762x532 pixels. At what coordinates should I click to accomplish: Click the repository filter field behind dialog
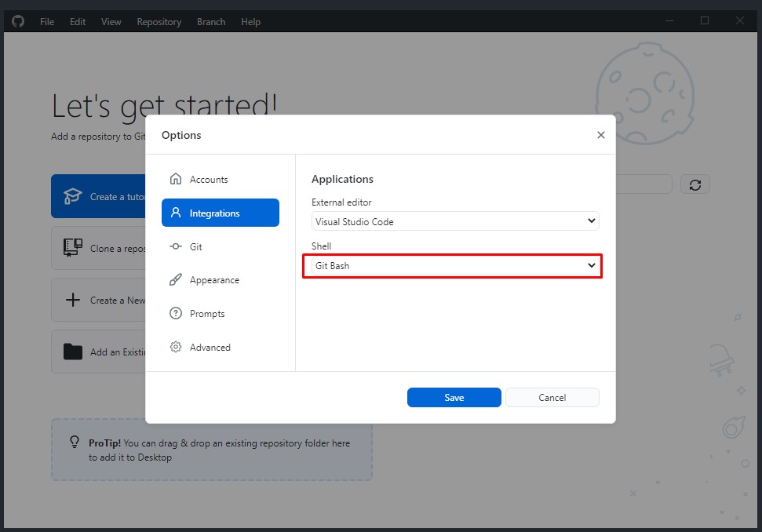coord(644,184)
